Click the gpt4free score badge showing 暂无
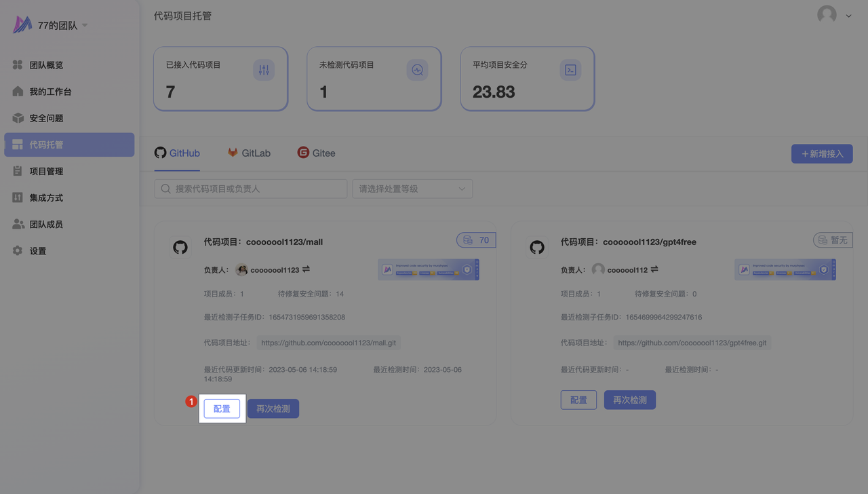Viewport: 868px width, 494px height. (x=833, y=240)
